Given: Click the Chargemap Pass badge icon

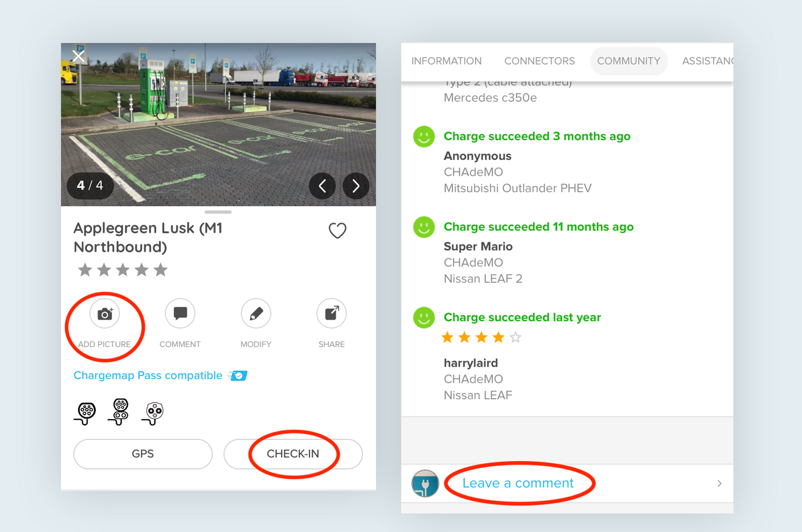Looking at the screenshot, I should coord(238,376).
